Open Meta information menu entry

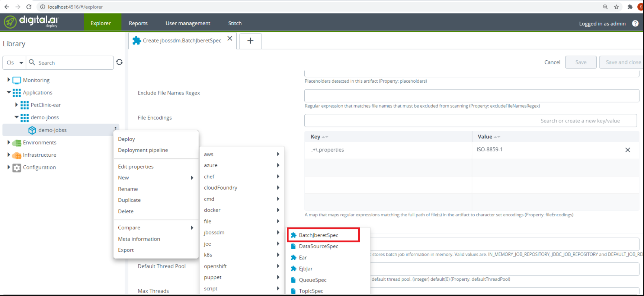pyautogui.click(x=156, y=239)
